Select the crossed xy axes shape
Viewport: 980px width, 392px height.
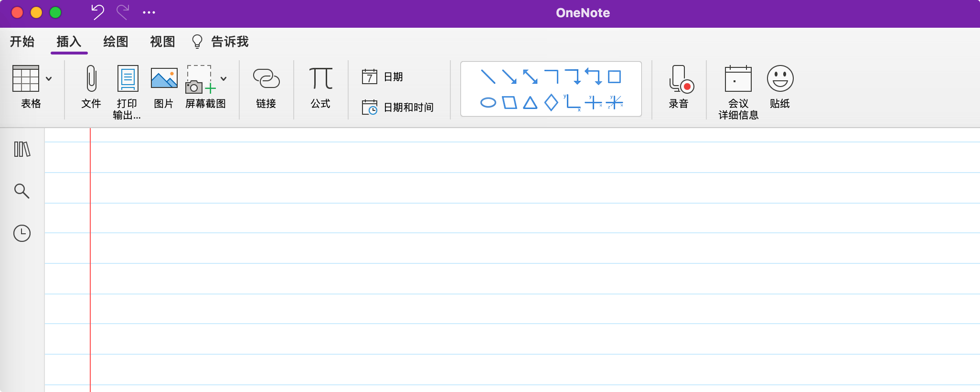[594, 102]
